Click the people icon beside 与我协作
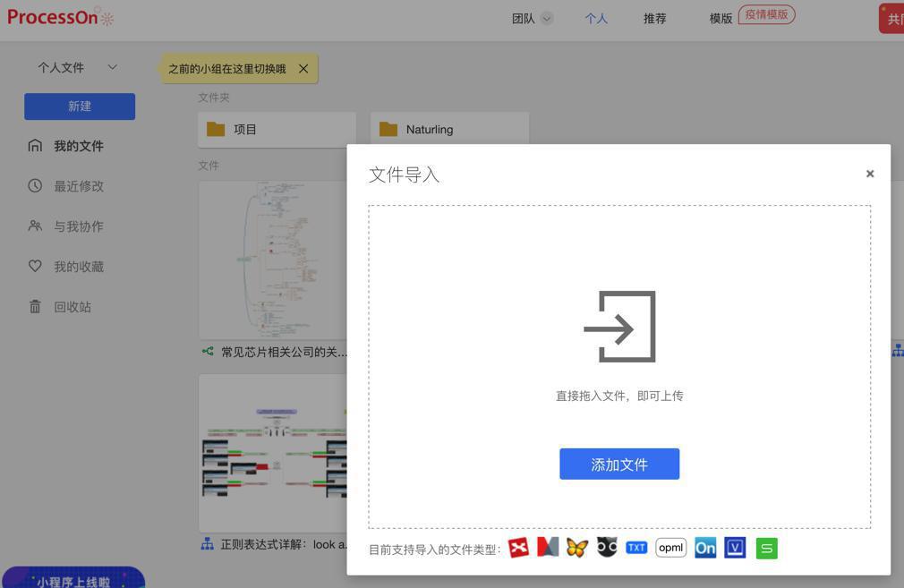Screen dimensions: 904x588 (35, 226)
